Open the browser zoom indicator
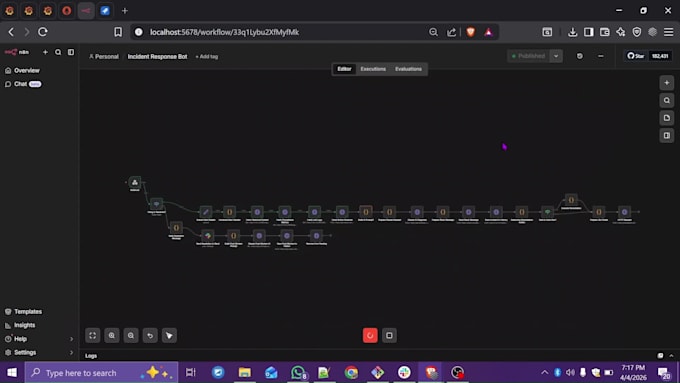The image size is (680, 383). click(433, 32)
